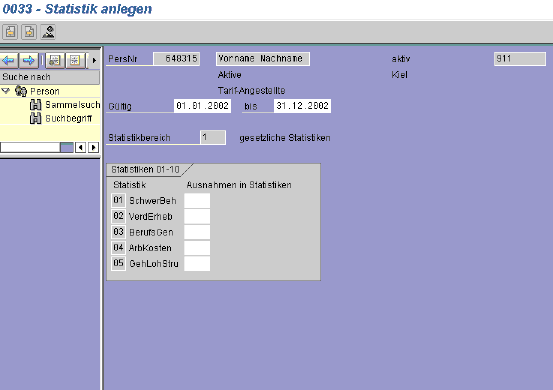Screen dimensions: 553x390
Task: Click the Vorname Nachname name field
Action: [x=263, y=59]
